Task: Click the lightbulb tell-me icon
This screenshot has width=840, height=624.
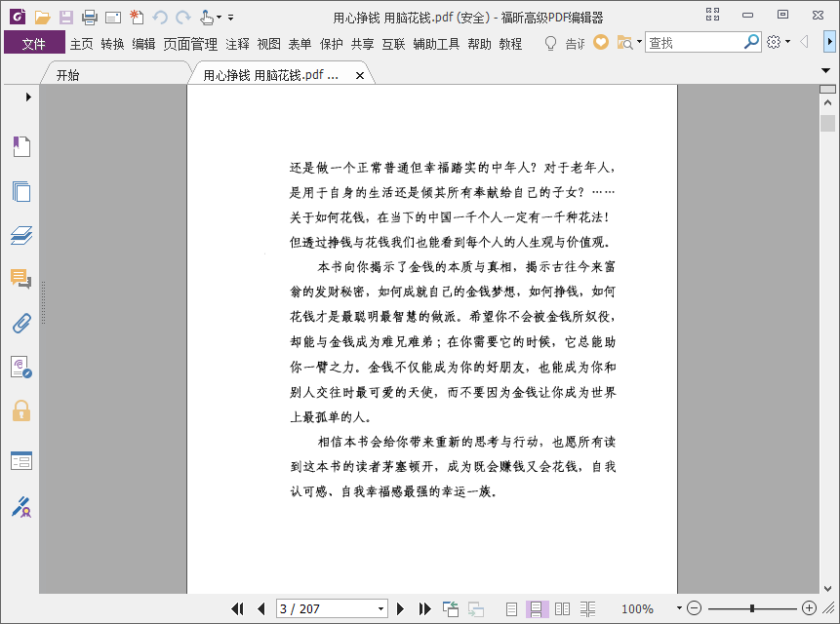Action: pos(550,43)
